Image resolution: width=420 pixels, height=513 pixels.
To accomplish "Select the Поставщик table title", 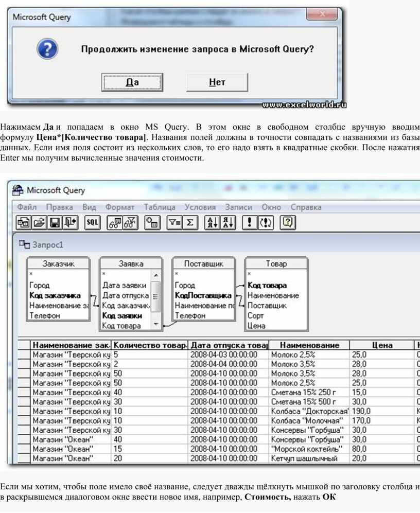I will (x=204, y=263).
